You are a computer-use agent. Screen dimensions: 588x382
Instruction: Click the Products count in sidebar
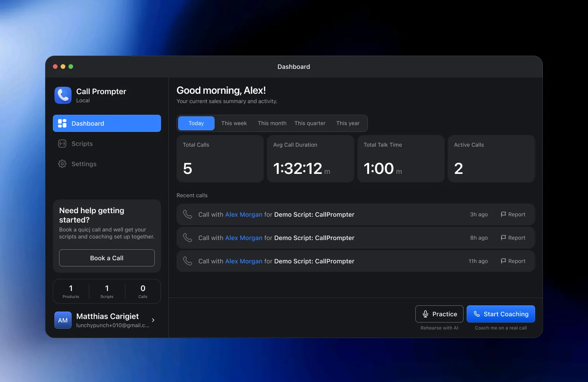click(x=71, y=291)
